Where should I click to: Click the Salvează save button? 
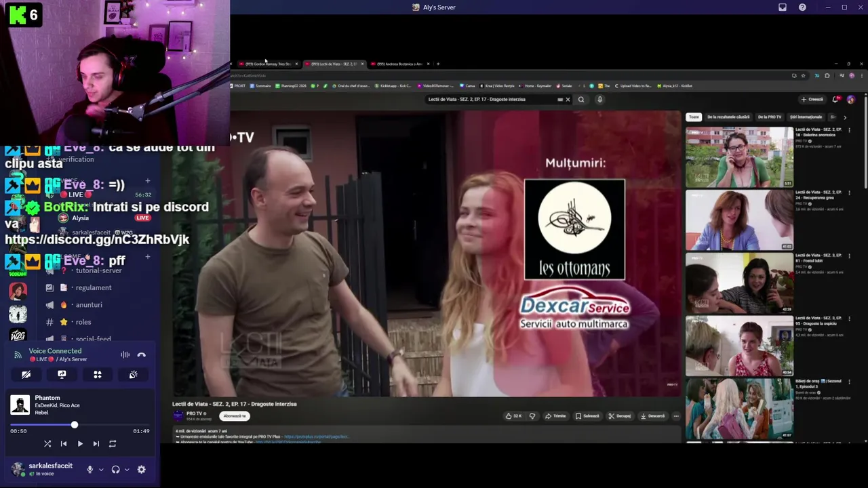pos(587,416)
